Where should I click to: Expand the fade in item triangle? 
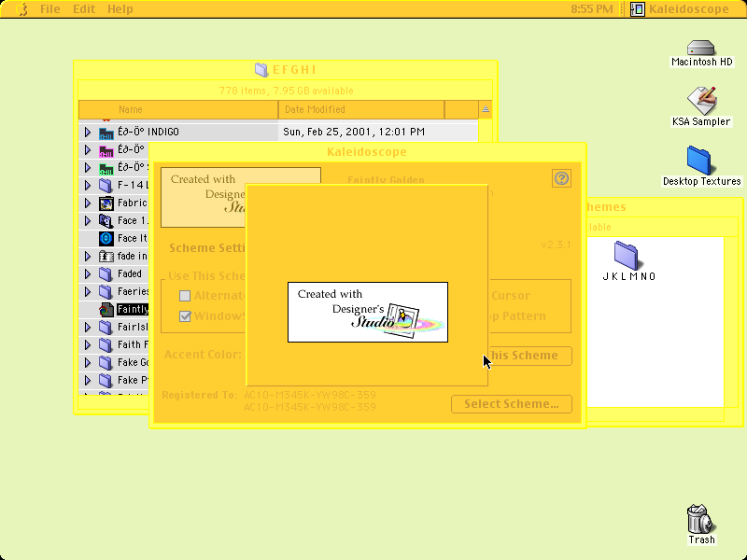point(87,256)
